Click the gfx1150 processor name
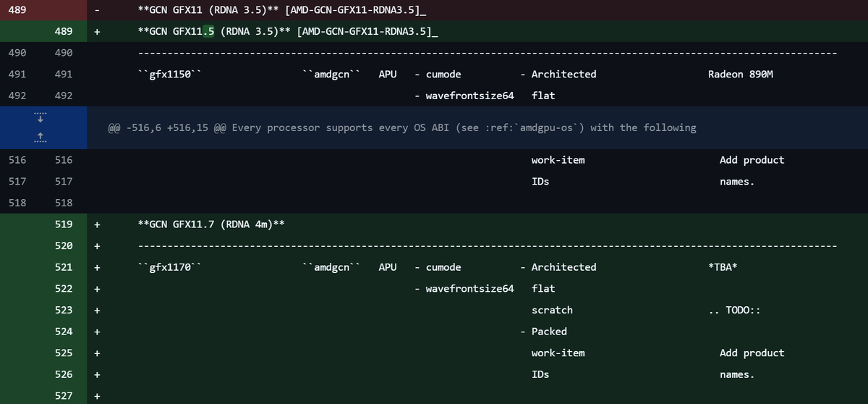The height and width of the screenshot is (404, 868). pyautogui.click(x=169, y=75)
